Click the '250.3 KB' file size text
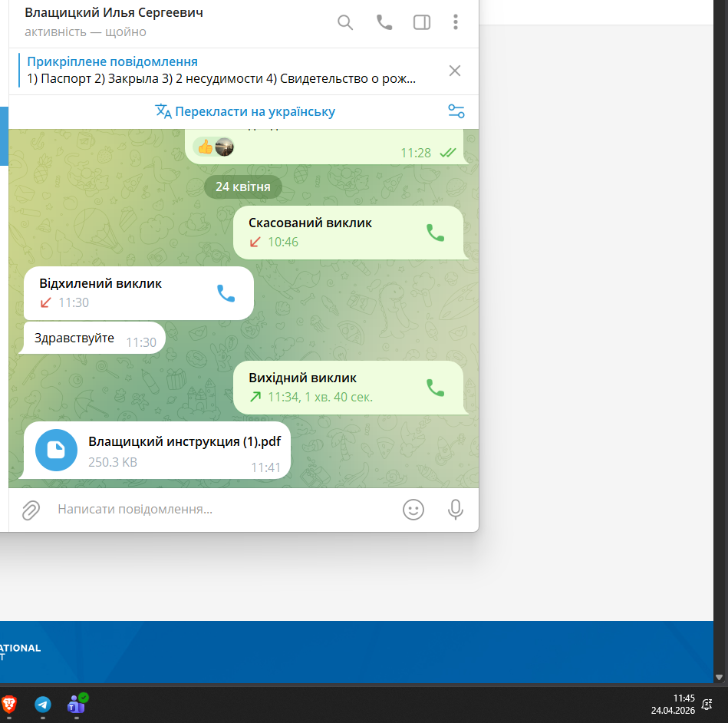Viewport: 728px width, 723px height. tap(113, 462)
